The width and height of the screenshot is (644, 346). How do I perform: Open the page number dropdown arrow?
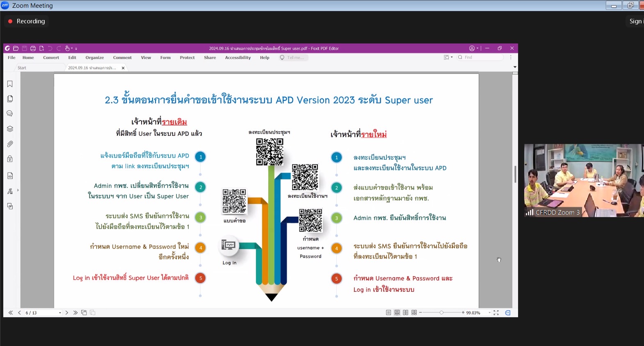point(60,313)
